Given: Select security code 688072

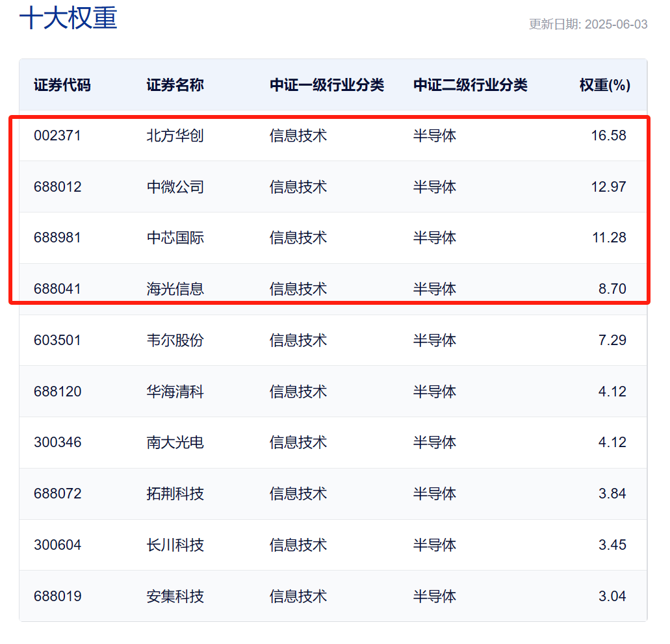Looking at the screenshot, I should point(57,494).
